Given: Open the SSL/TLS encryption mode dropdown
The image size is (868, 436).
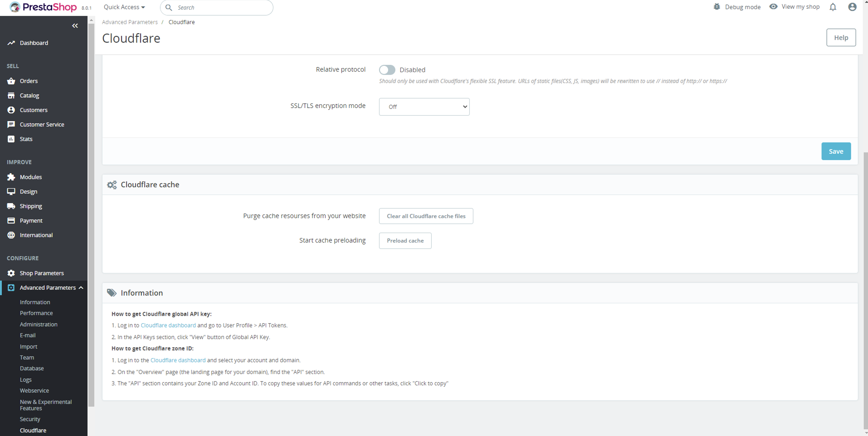Looking at the screenshot, I should point(424,107).
